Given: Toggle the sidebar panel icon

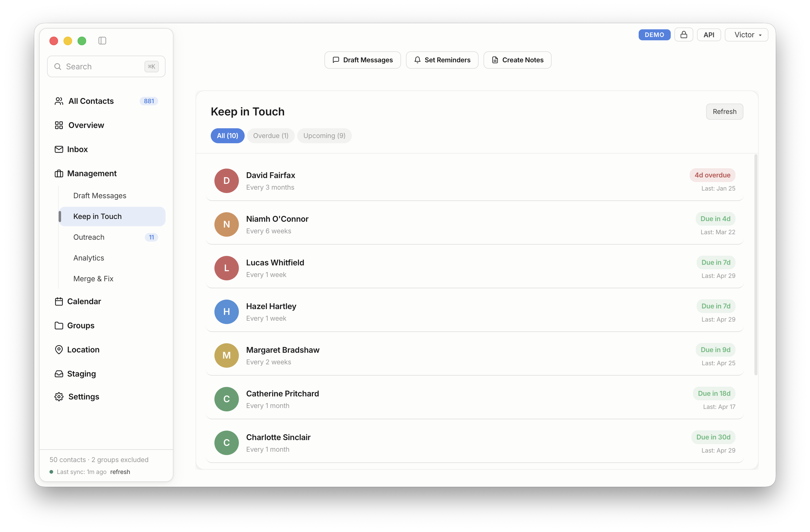Looking at the screenshot, I should [102, 41].
